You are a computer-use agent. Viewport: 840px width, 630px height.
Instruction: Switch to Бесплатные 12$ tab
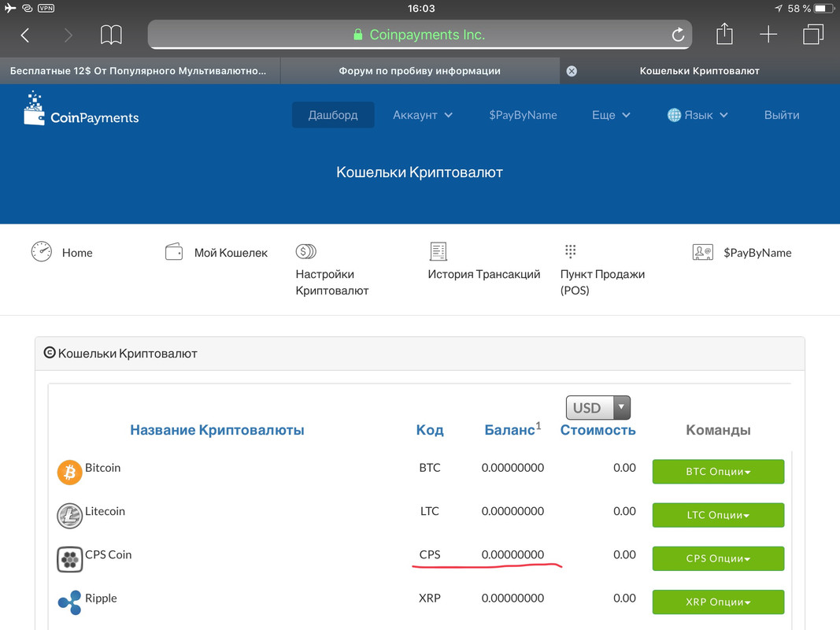(139, 71)
